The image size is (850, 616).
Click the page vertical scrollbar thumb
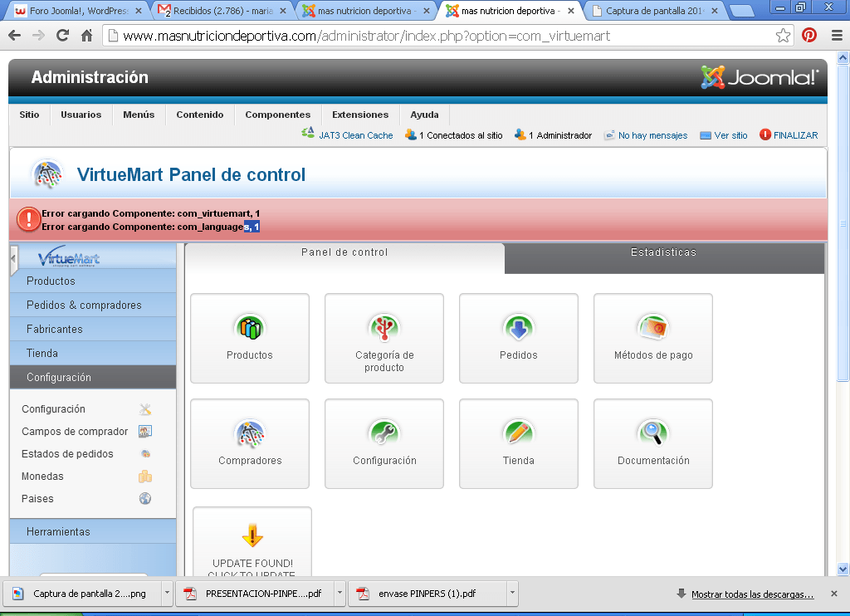coord(843,222)
